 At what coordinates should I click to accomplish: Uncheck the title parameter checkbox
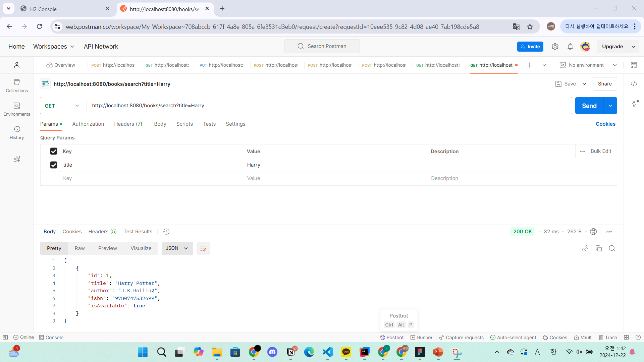tap(54, 165)
